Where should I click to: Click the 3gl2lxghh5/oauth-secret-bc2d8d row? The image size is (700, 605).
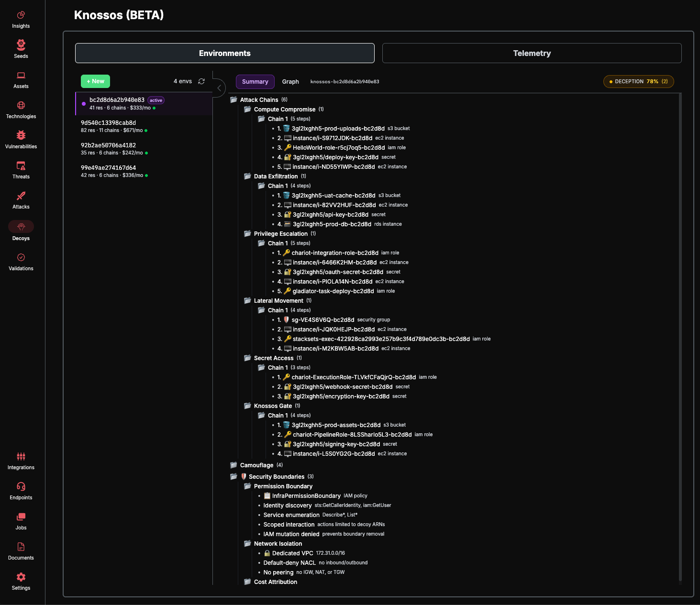339,272
